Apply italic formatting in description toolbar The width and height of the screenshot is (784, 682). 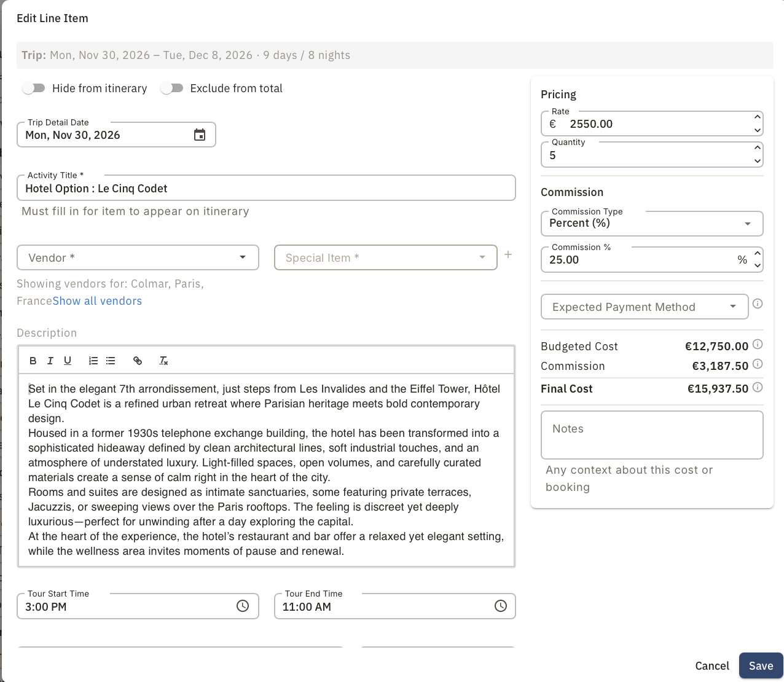pyautogui.click(x=50, y=361)
